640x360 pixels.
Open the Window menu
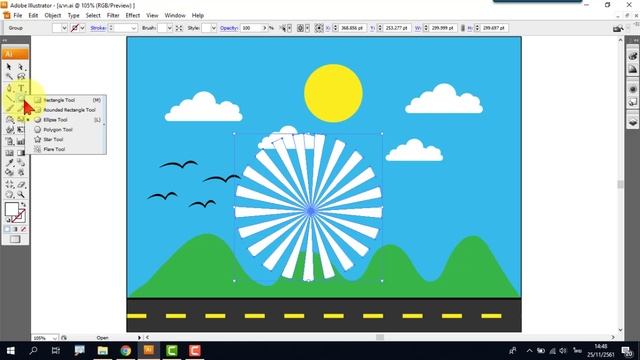click(x=175, y=16)
